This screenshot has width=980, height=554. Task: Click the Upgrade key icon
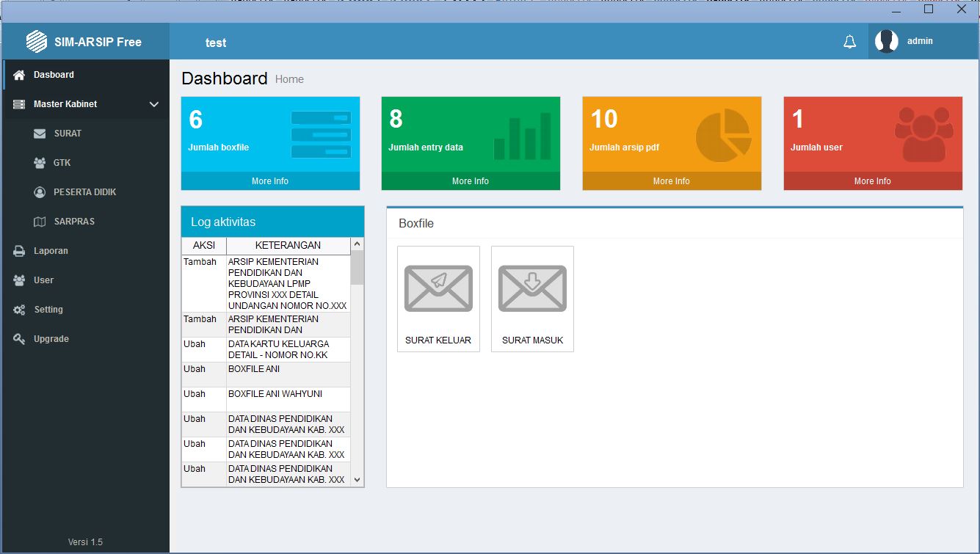click(x=19, y=339)
